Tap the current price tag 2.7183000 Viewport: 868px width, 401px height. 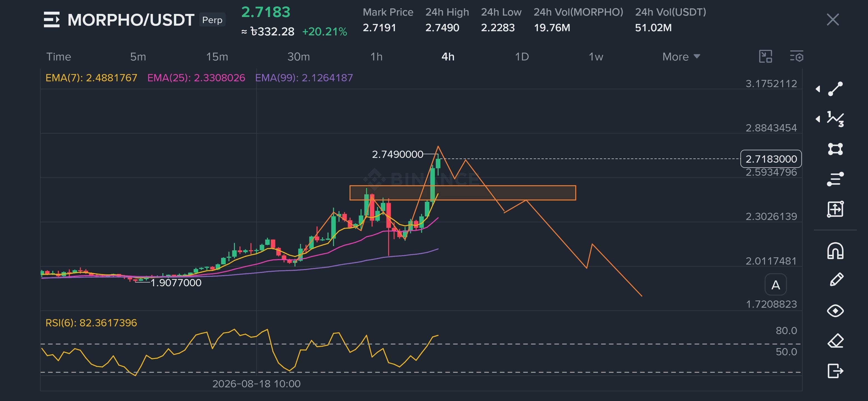click(771, 159)
